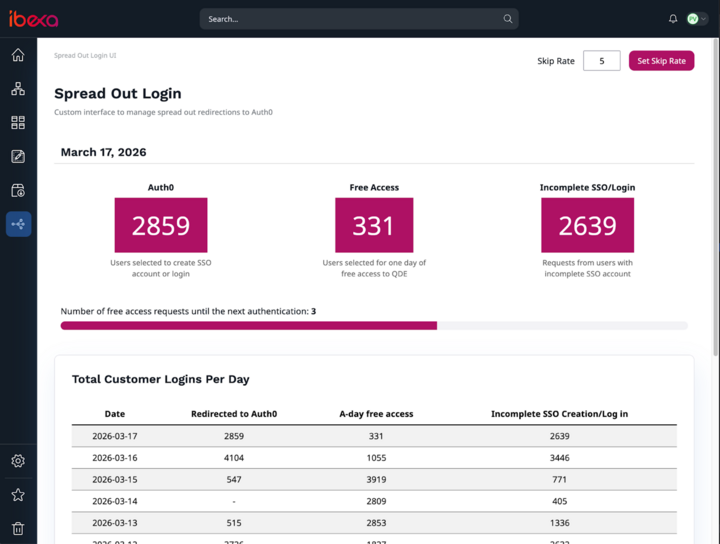
Task: Click the Total Customer Logins Per Day heading
Action: click(161, 379)
